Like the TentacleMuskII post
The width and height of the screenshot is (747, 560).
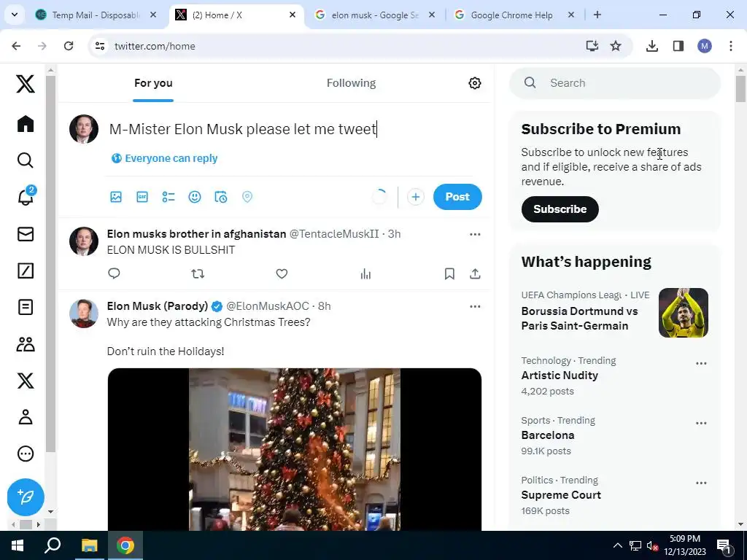point(282,274)
